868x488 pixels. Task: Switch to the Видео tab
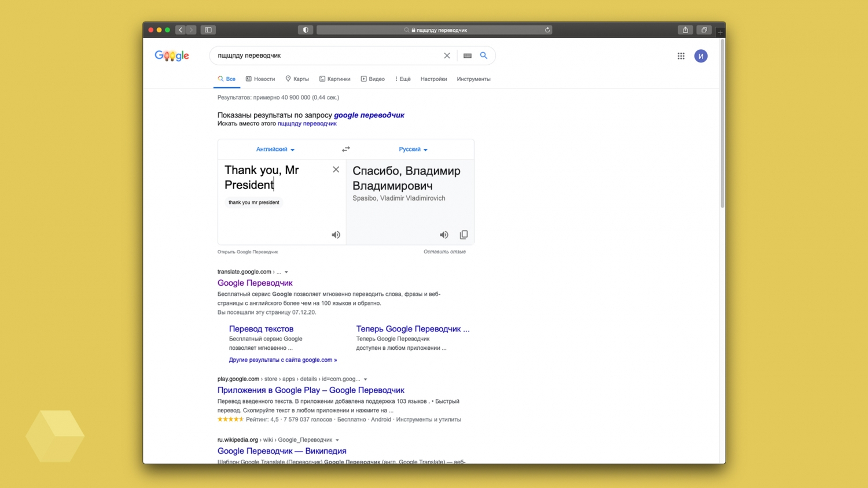[373, 79]
